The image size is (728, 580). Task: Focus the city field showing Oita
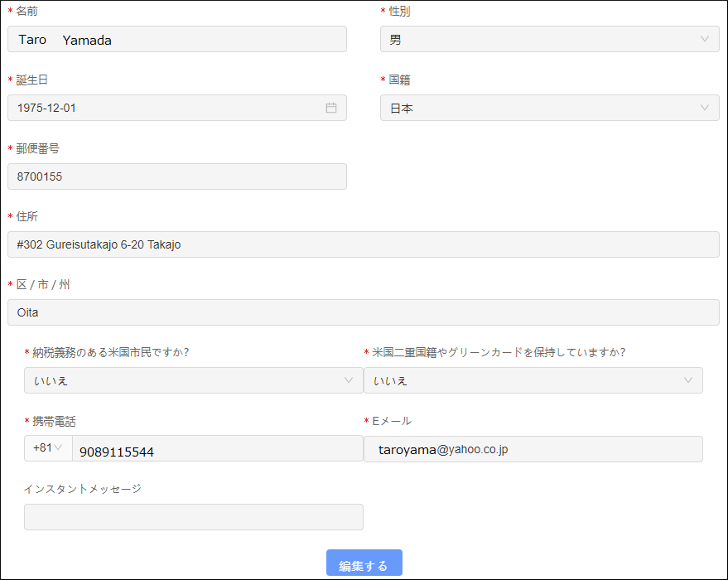(x=363, y=312)
